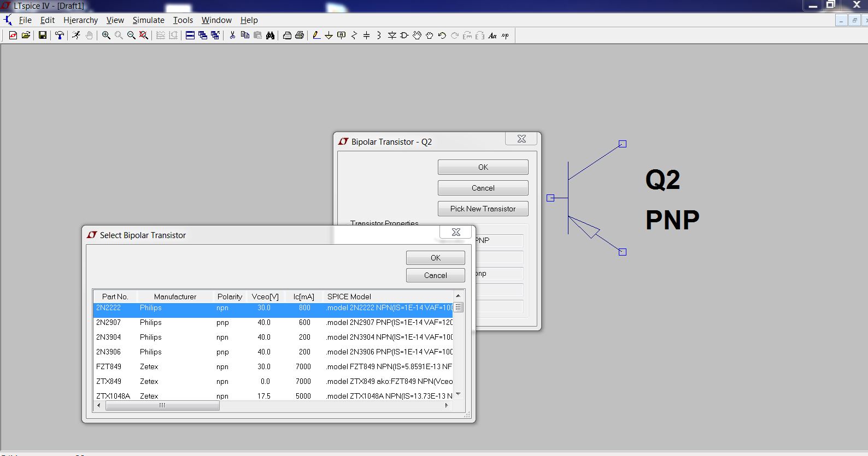Click the Print toolbar icon
868x456 pixels.
pos(300,35)
